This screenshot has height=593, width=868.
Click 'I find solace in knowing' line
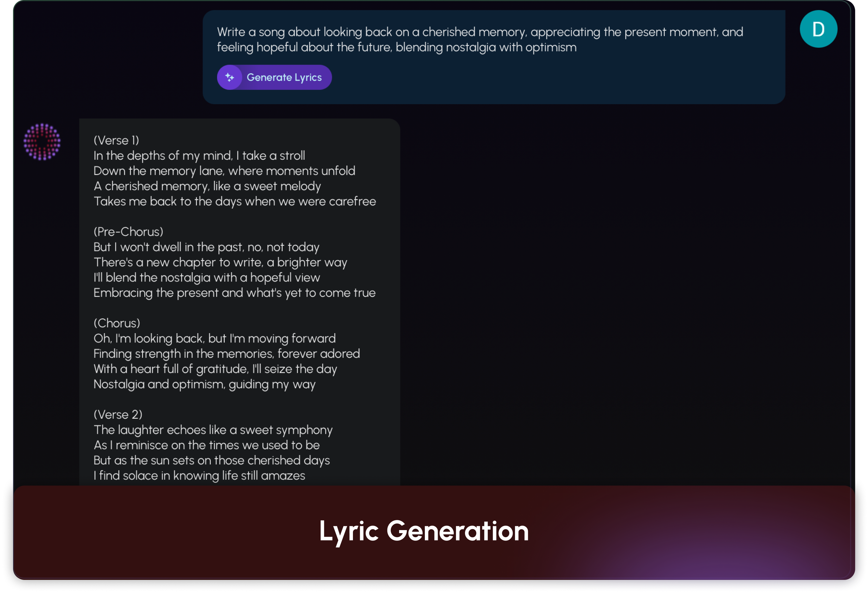pyautogui.click(x=199, y=476)
